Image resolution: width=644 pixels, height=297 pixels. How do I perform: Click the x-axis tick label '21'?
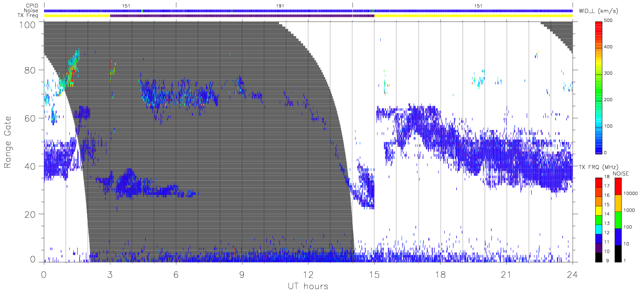click(507, 275)
